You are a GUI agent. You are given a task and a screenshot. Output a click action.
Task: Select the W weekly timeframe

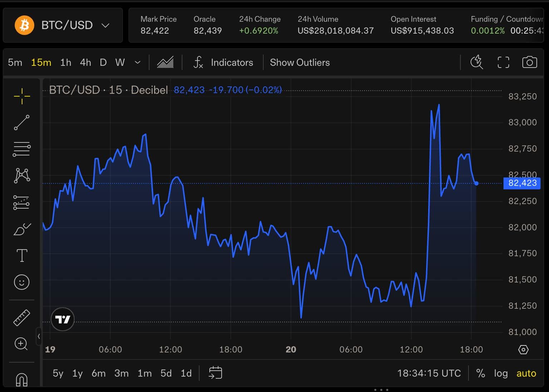120,63
